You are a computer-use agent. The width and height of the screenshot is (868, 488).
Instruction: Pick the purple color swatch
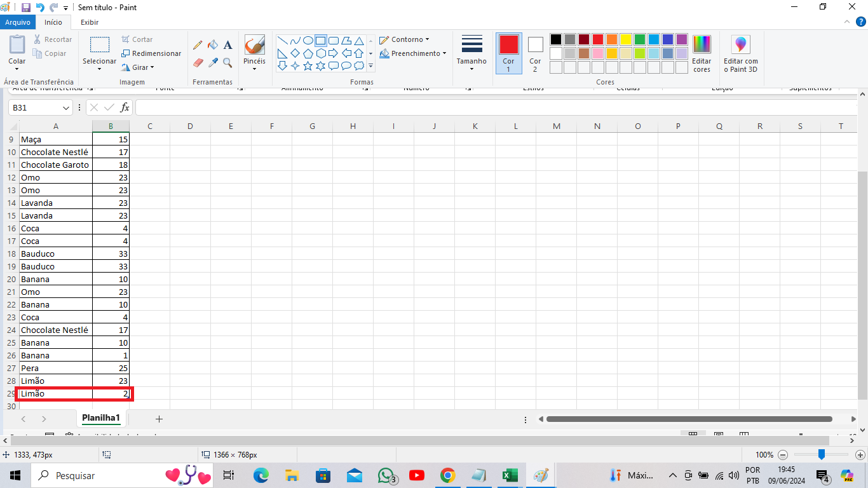click(682, 39)
